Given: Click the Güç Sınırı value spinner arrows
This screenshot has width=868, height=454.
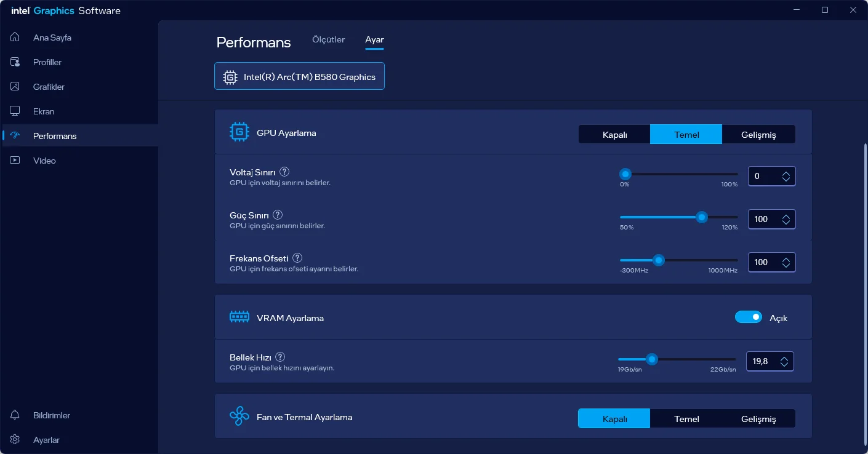Looking at the screenshot, I should (786, 220).
